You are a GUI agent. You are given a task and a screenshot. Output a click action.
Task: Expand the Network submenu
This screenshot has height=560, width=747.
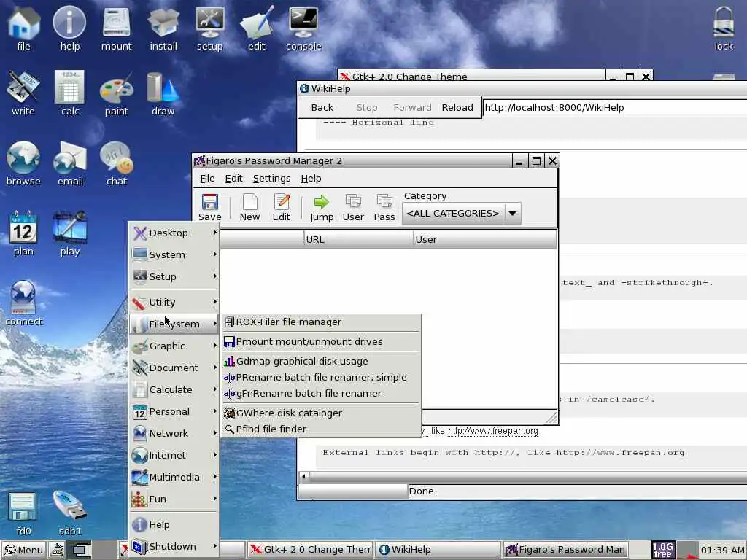click(x=174, y=434)
